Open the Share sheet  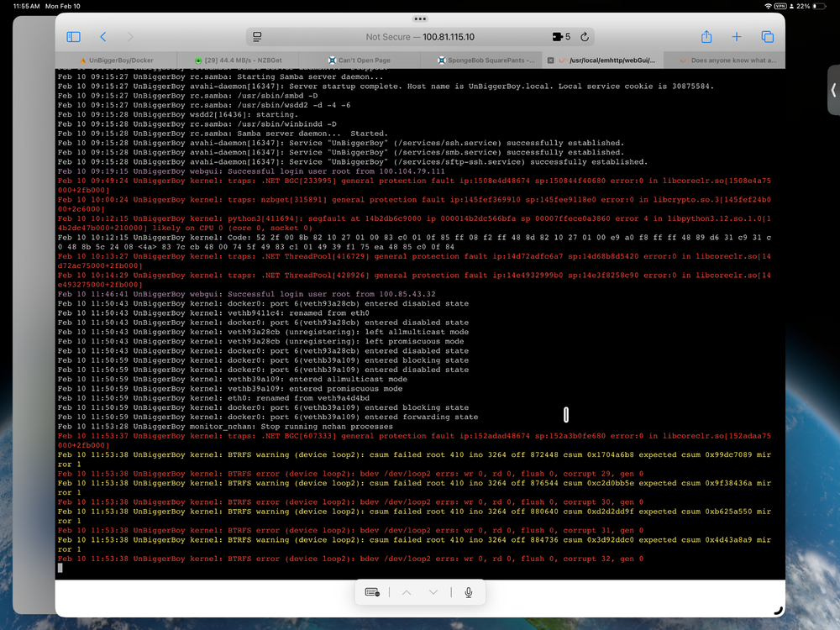(x=706, y=36)
